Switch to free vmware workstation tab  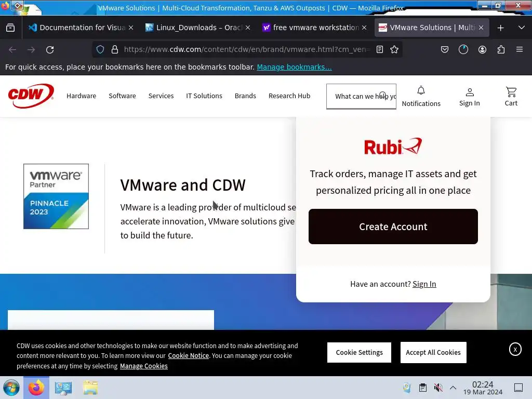coord(314,28)
